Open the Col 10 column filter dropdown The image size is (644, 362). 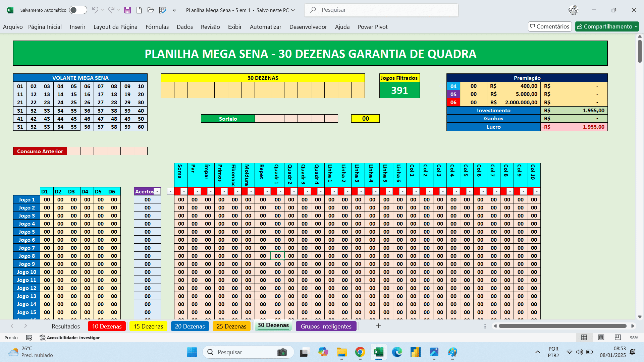[537, 191]
